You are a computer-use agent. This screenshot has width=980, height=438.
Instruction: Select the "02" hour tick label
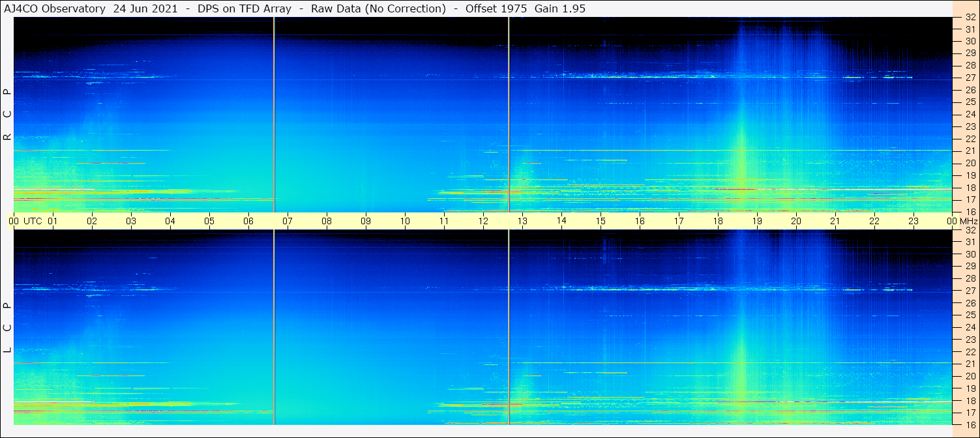(x=92, y=222)
